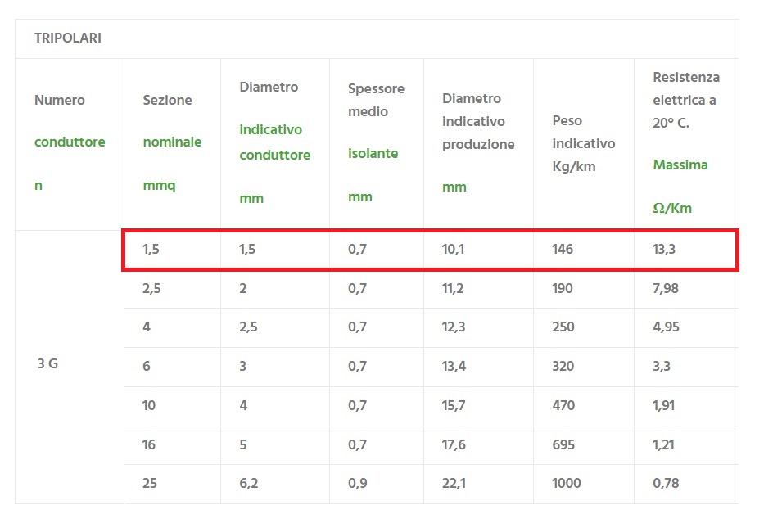
Task: Select the 146 weight cell
Action: tap(563, 249)
